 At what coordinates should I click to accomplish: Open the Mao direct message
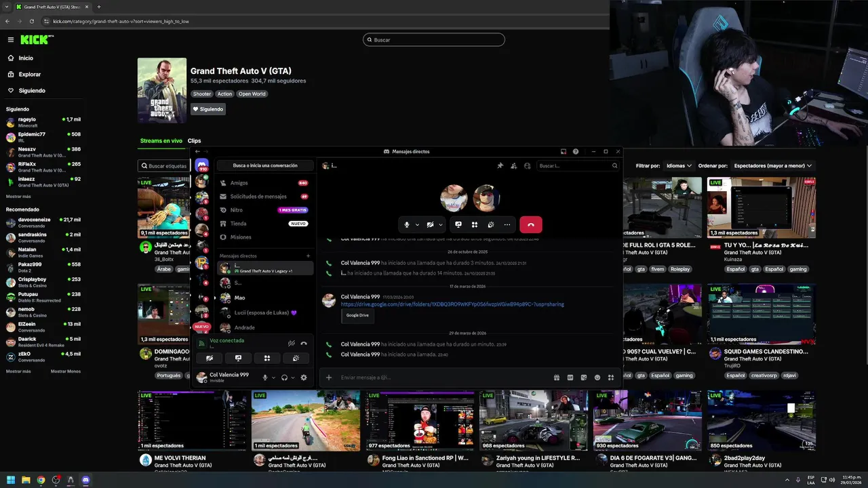click(264, 298)
